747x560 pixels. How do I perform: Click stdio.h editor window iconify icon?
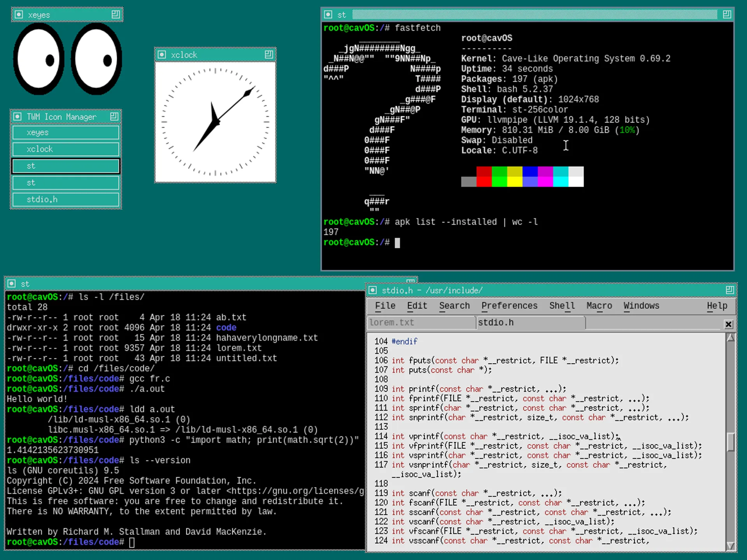pyautogui.click(x=373, y=290)
